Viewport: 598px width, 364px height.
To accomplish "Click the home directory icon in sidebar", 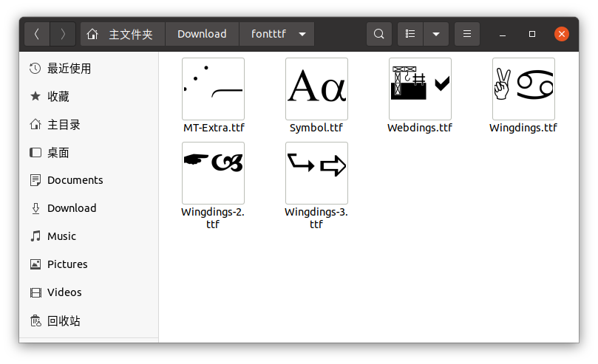I will 35,125.
